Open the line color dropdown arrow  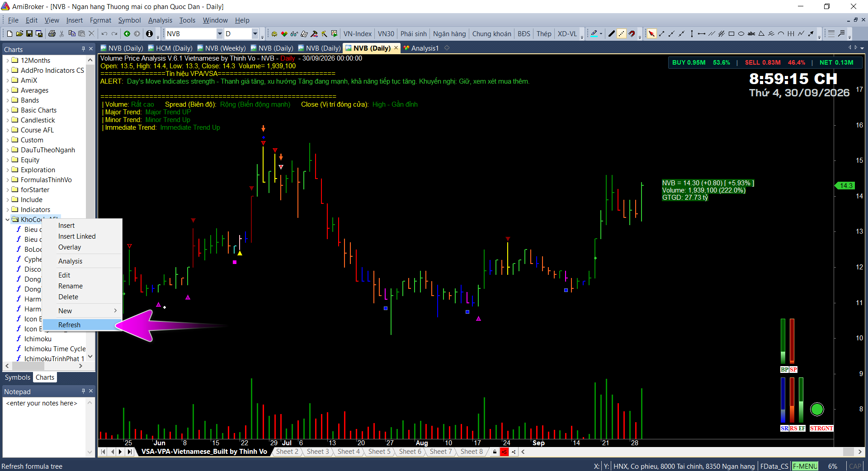[x=601, y=34]
